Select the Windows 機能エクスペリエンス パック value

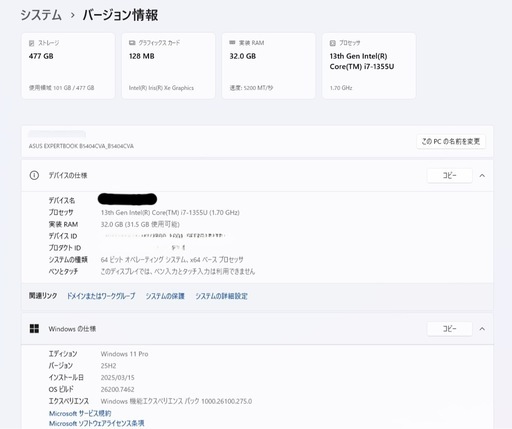176,401
